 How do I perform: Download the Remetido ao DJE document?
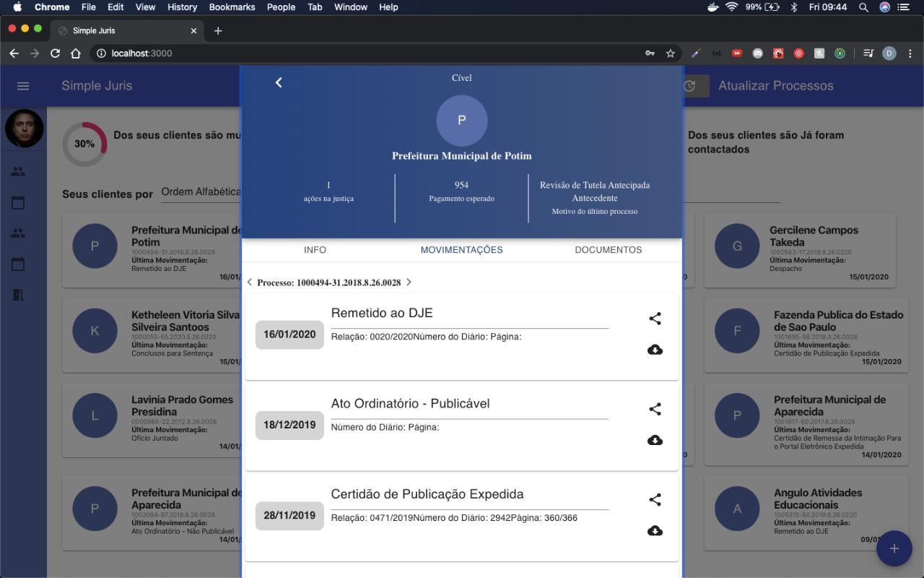click(x=655, y=350)
